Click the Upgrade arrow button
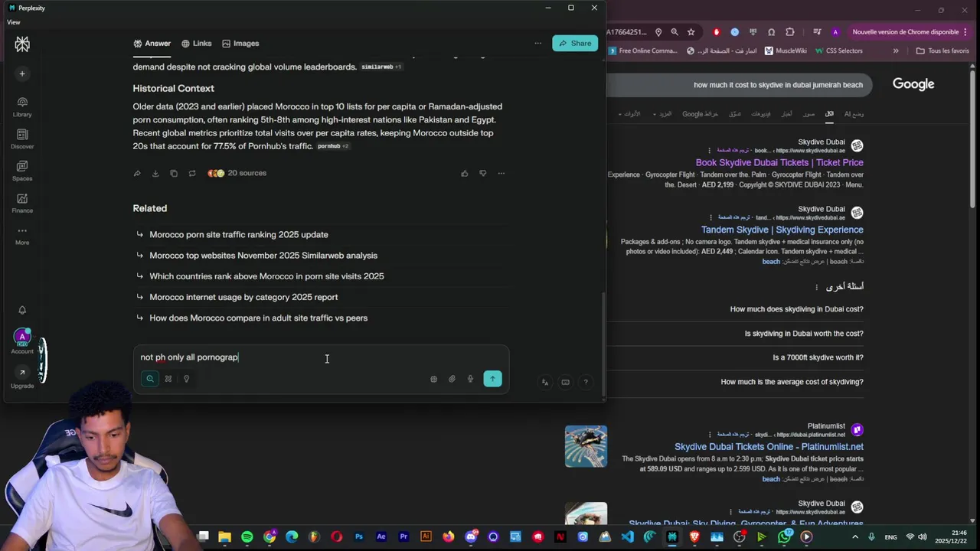 pos(22,373)
